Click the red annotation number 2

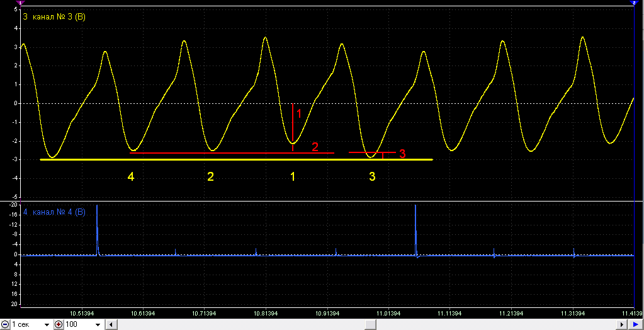pos(315,147)
